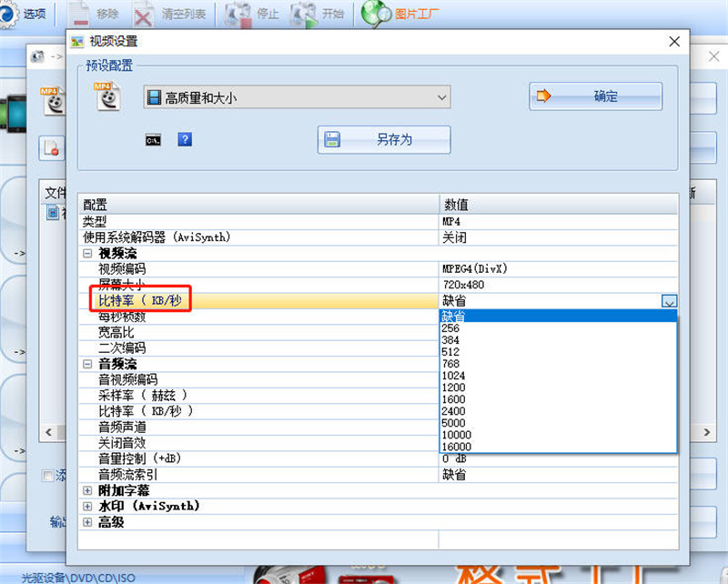Click the blue question mark help icon

point(185,139)
